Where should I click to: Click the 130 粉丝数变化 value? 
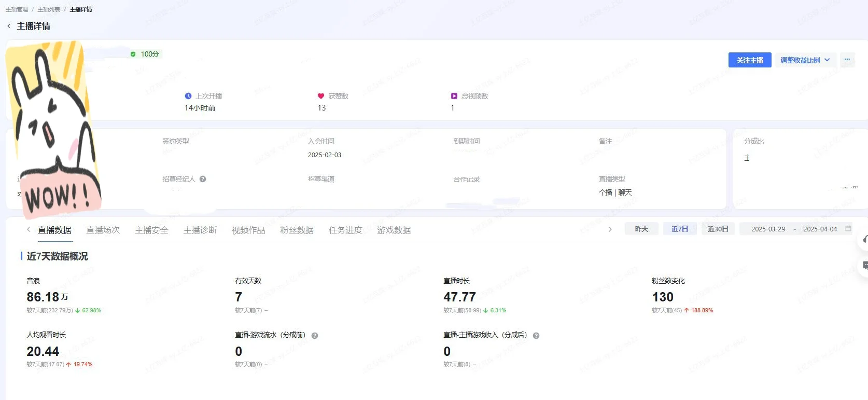tap(663, 297)
